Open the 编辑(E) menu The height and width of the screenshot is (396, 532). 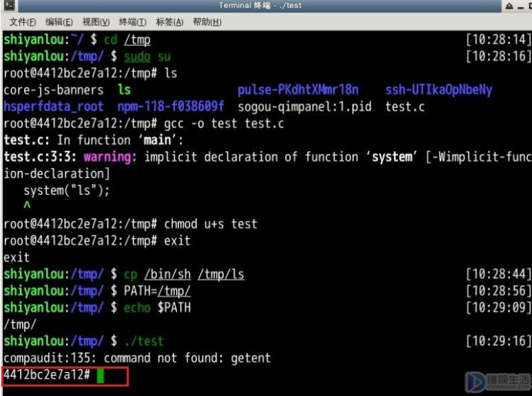(59, 22)
